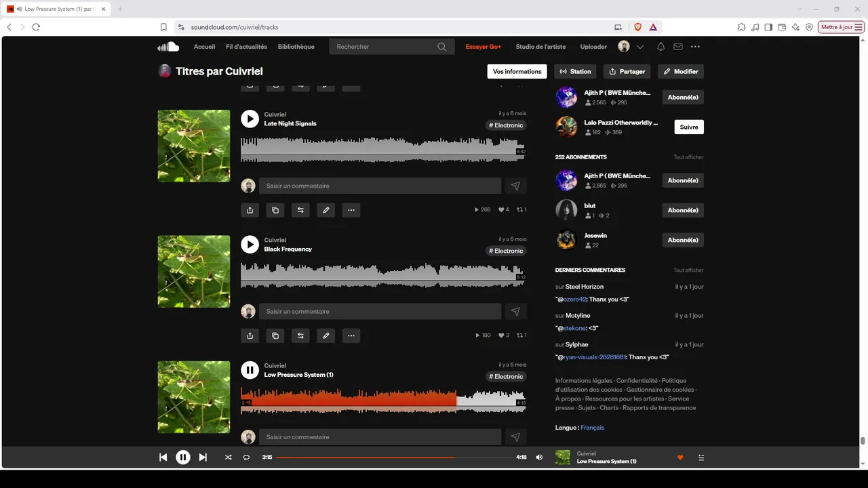Click Essayer Go+

(x=484, y=47)
